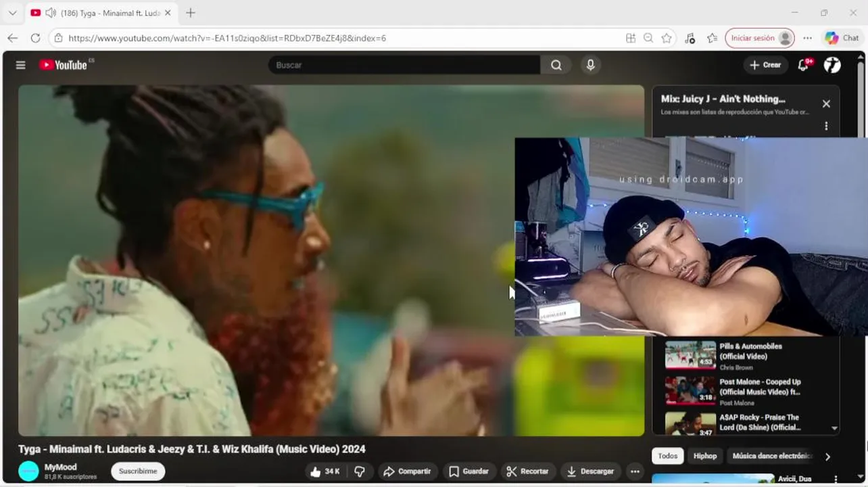Open the browser settings ellipsis menu
The height and width of the screenshot is (487, 868).
(807, 38)
